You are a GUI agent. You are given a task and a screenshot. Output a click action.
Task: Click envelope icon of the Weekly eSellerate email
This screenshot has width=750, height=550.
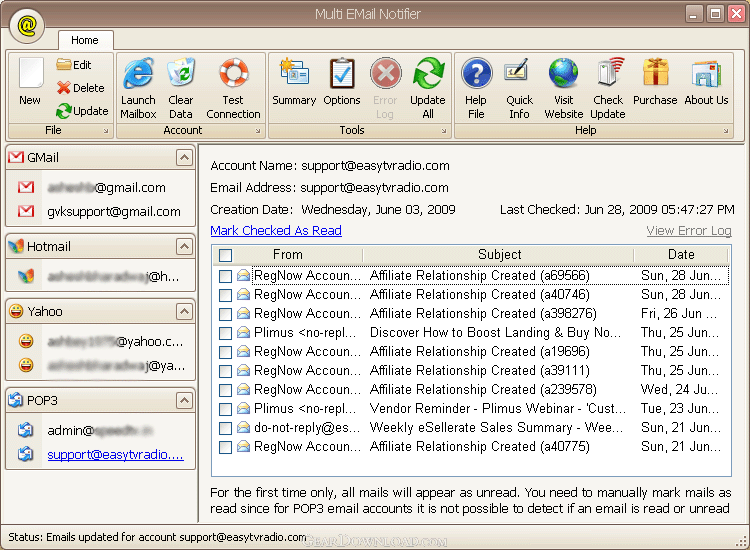243,427
